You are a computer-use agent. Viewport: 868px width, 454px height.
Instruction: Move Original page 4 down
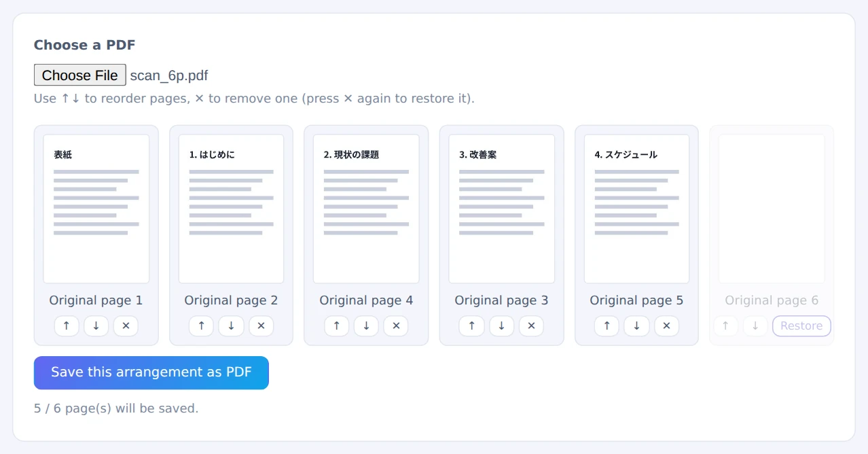coord(366,326)
